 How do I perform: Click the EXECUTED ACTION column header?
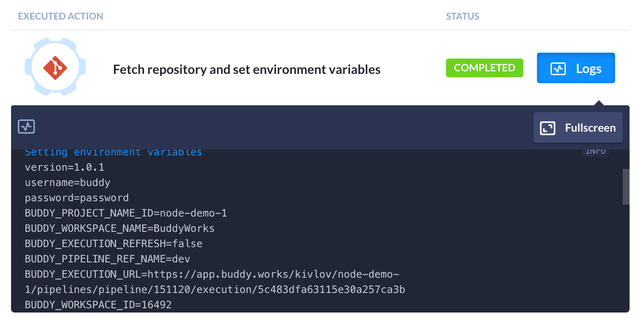pyautogui.click(x=60, y=17)
